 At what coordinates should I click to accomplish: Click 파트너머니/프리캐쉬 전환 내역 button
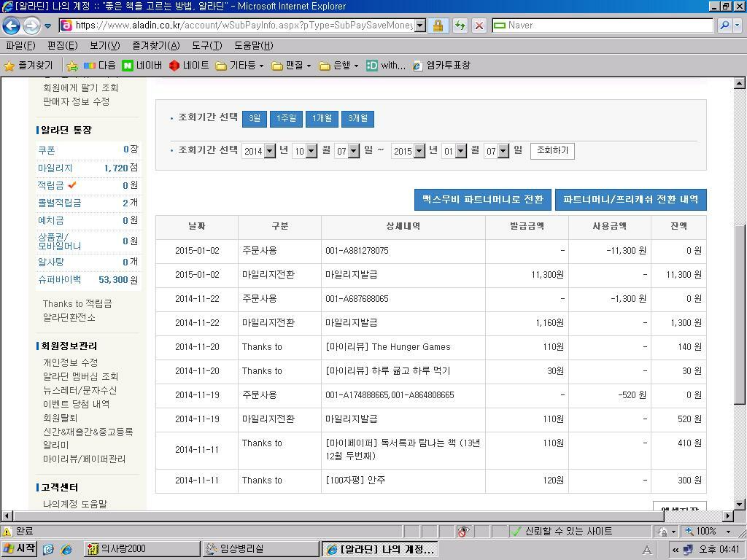631,200
